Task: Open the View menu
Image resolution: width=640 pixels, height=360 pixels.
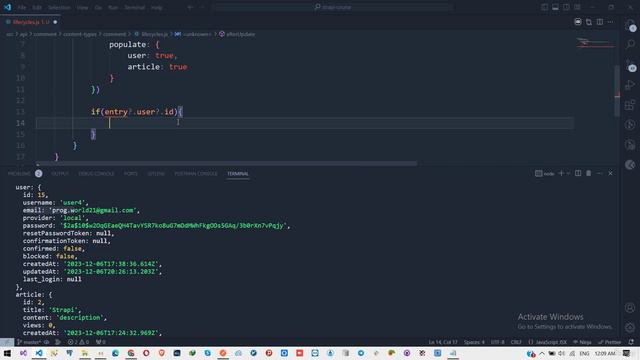Action: 82,7
